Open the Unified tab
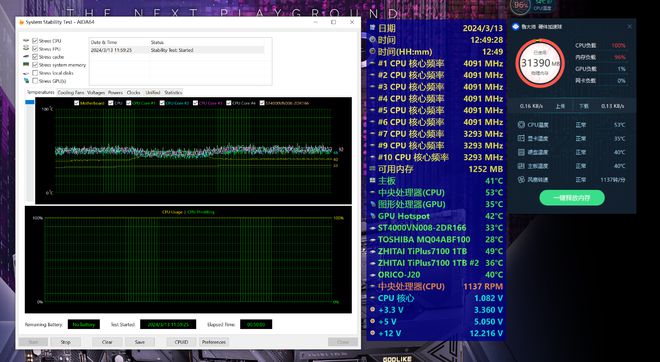This screenshot has width=660, height=362. (152, 93)
